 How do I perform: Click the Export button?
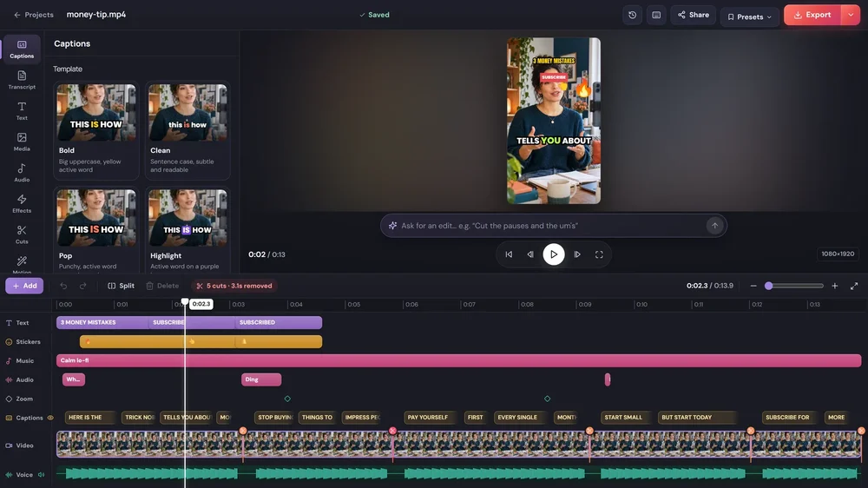(812, 15)
